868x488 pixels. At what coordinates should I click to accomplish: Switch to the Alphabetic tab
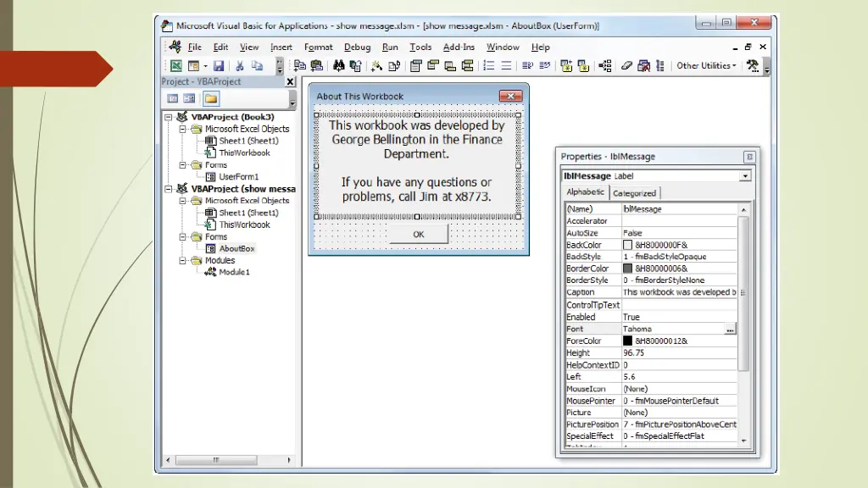point(585,192)
